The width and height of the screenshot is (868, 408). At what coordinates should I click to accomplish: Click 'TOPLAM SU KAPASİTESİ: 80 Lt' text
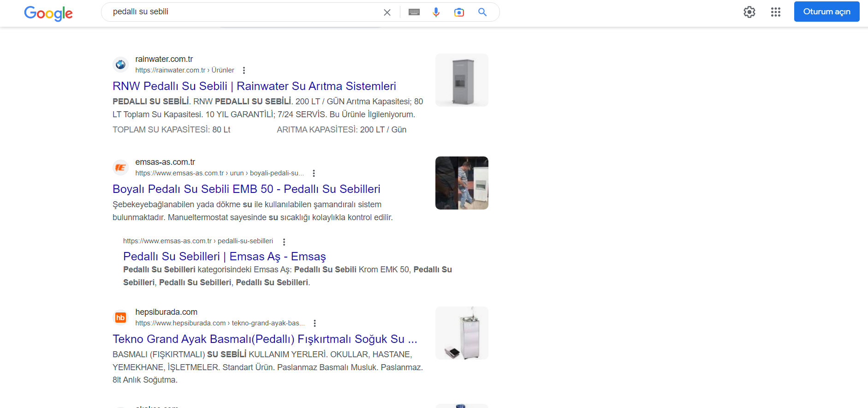[x=172, y=130]
